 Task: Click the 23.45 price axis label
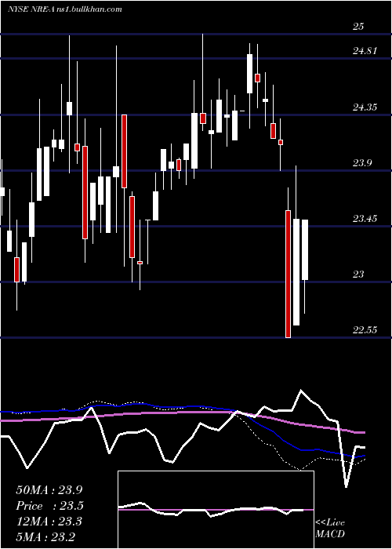365,219
